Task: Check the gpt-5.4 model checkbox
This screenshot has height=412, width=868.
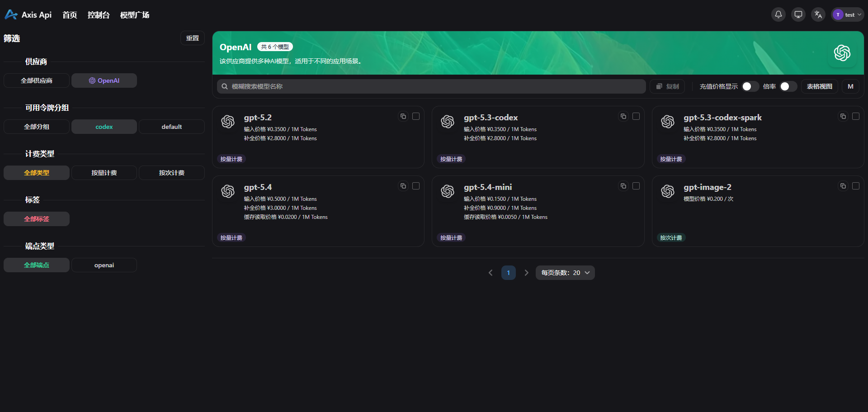Action: pos(416,186)
